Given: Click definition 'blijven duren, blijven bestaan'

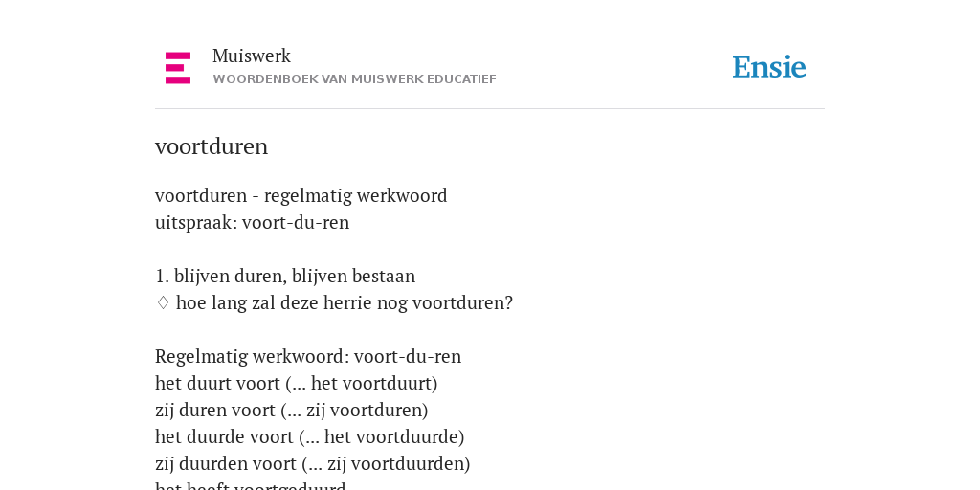Looking at the screenshot, I should tap(295, 277).
